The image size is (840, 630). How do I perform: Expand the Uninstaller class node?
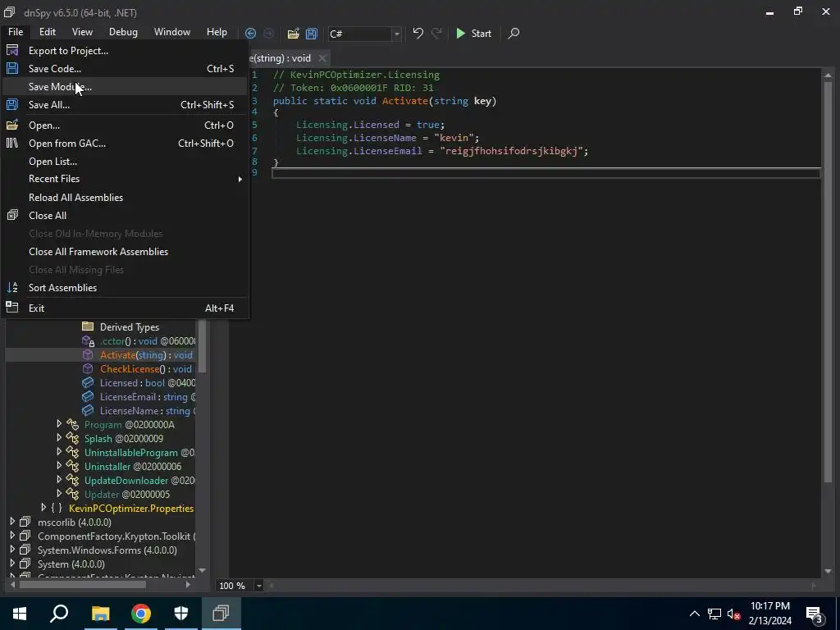pyautogui.click(x=59, y=466)
